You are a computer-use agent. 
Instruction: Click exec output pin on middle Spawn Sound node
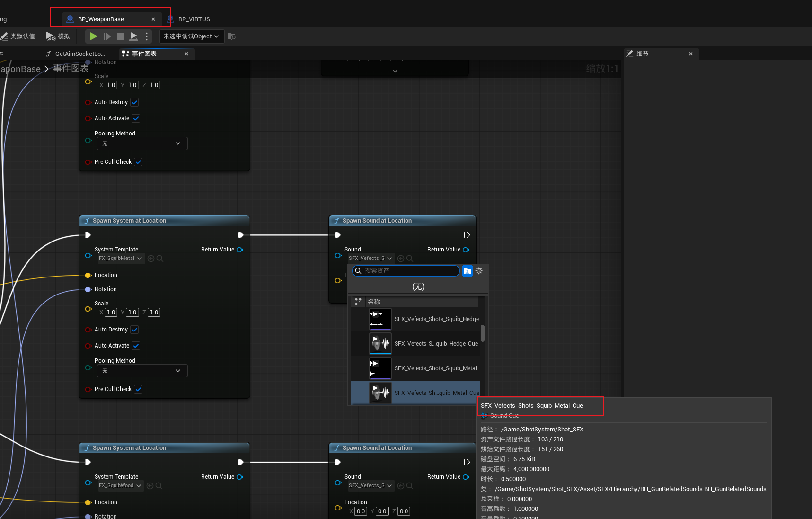click(x=467, y=235)
